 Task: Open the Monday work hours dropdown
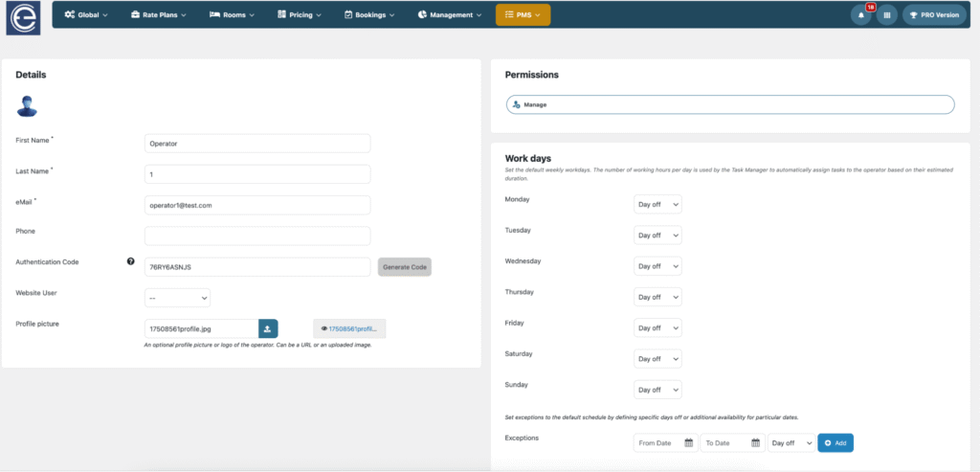tap(657, 204)
